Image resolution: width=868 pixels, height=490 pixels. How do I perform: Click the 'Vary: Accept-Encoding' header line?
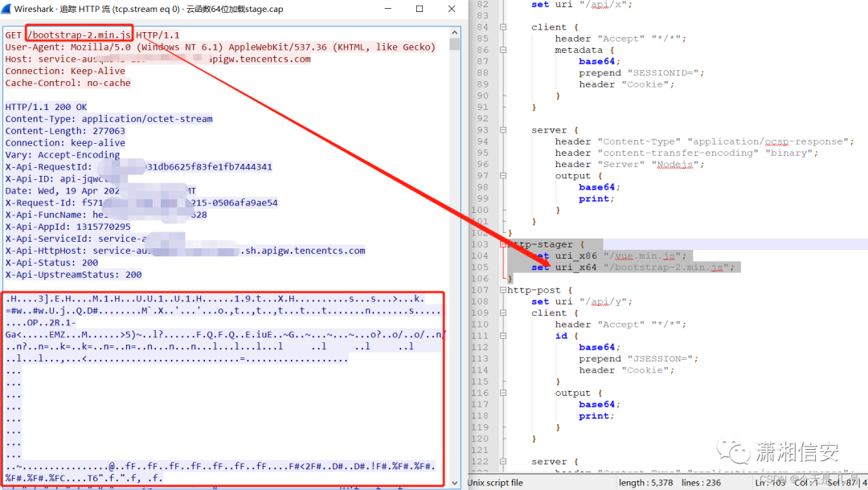tap(63, 155)
